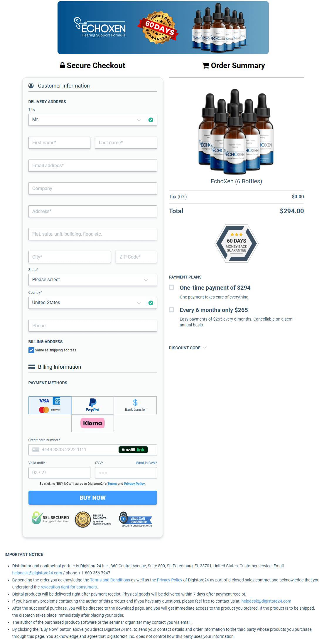Click the green checkmark in Country field
This screenshot has height=644, width=324.
151,303
